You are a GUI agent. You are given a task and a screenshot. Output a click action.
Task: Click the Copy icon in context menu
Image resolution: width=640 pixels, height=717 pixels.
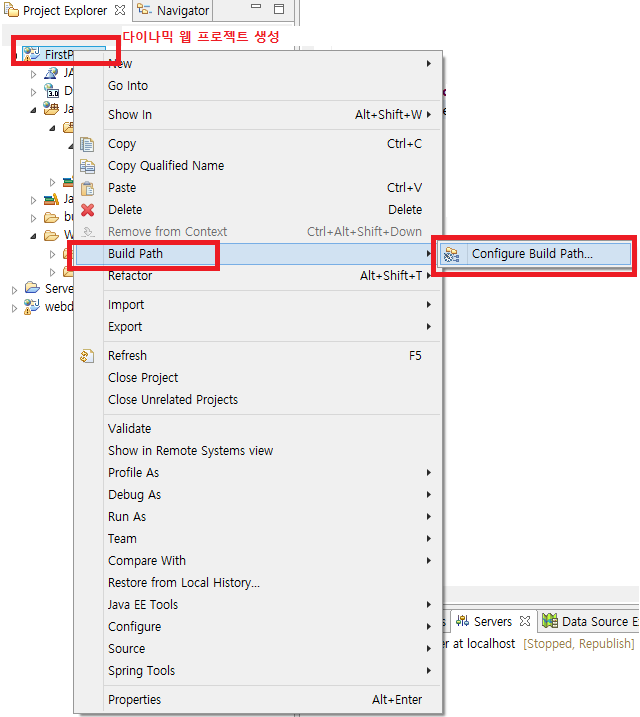pos(87,144)
